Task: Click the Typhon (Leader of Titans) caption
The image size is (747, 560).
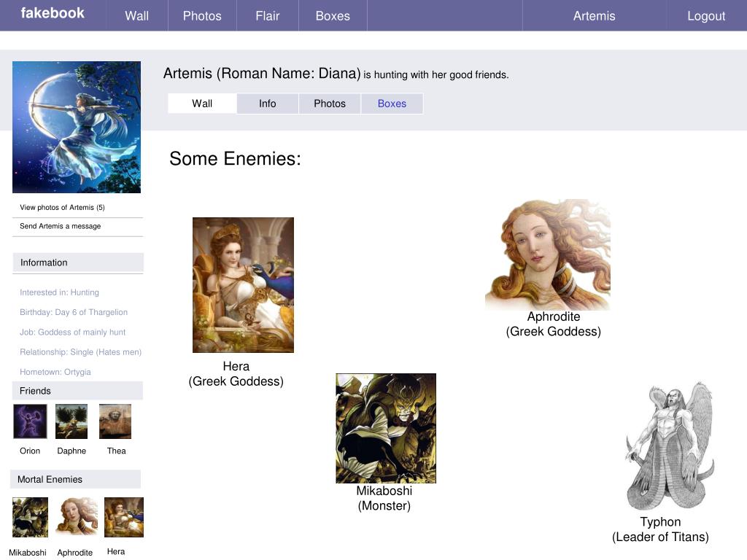Action: click(x=660, y=529)
